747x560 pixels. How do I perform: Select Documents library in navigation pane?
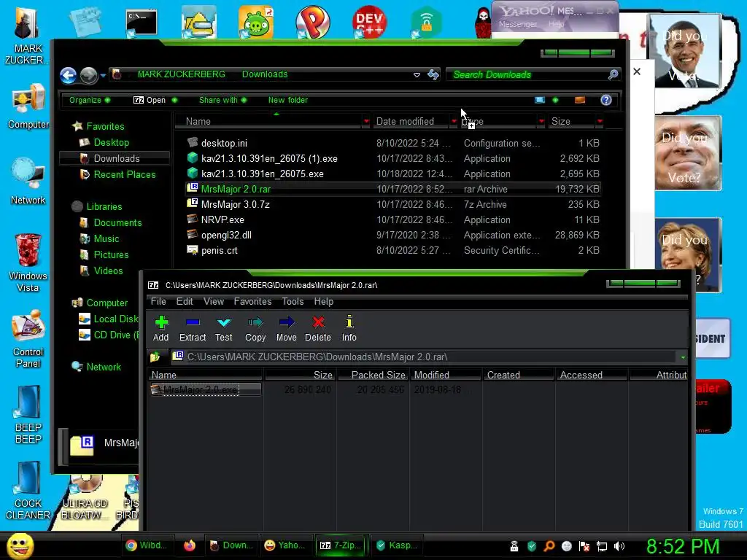117,223
